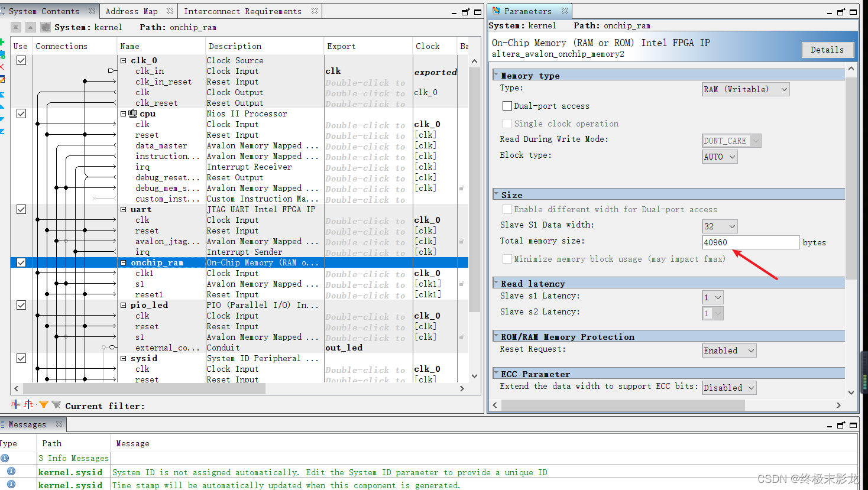The height and width of the screenshot is (490, 868).
Task: Select the Messages tab
Action: (x=27, y=424)
